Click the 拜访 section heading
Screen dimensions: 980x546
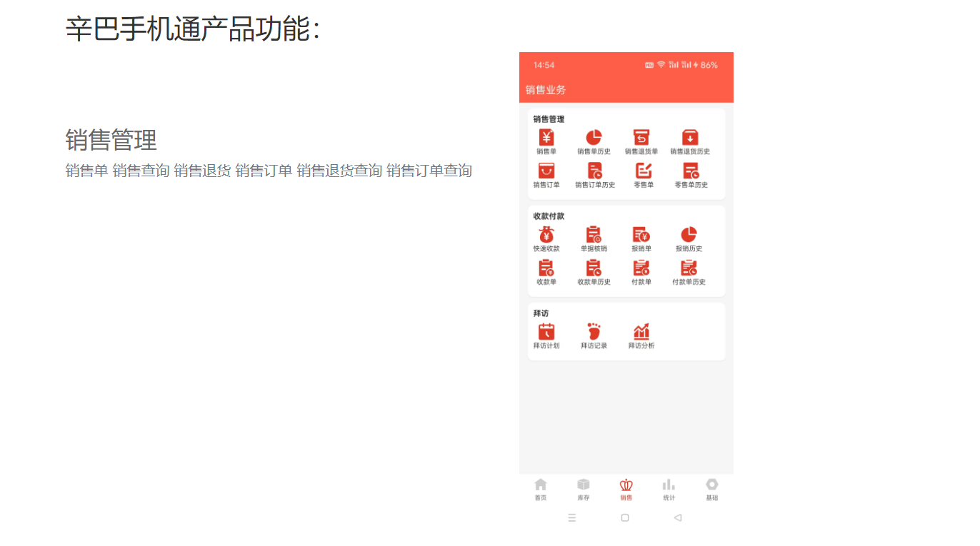point(541,313)
